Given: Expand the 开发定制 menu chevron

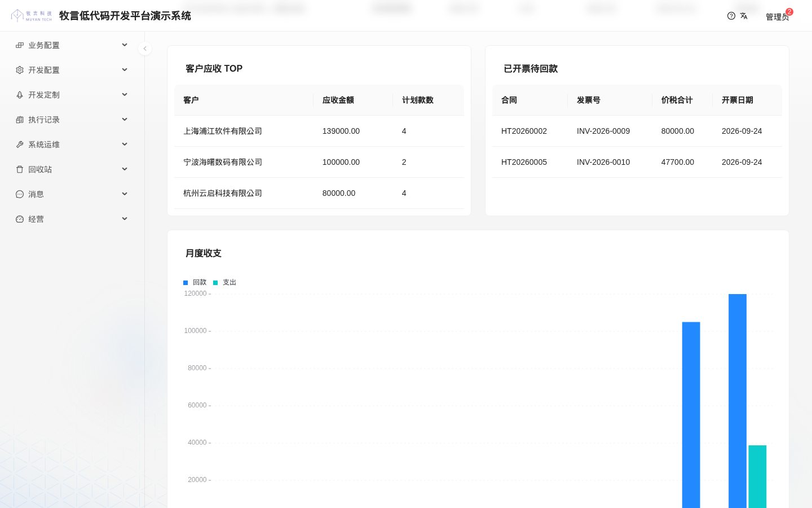Looking at the screenshot, I should click(x=125, y=95).
